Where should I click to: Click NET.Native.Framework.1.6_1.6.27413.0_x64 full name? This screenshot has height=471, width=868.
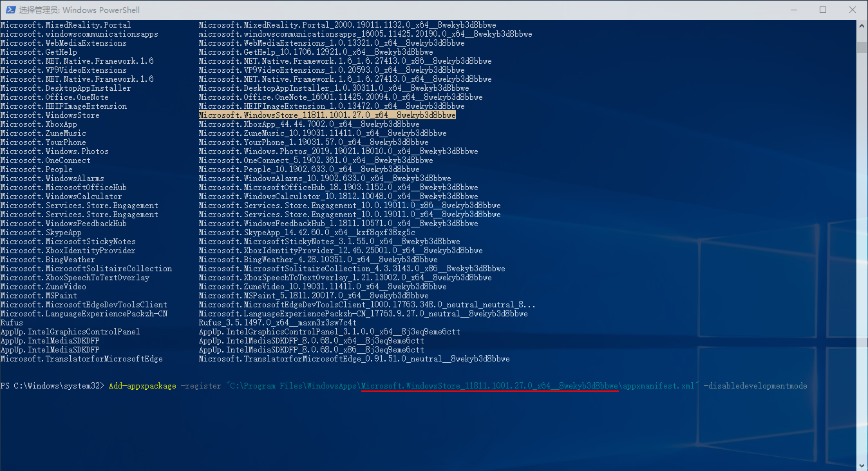345,79
